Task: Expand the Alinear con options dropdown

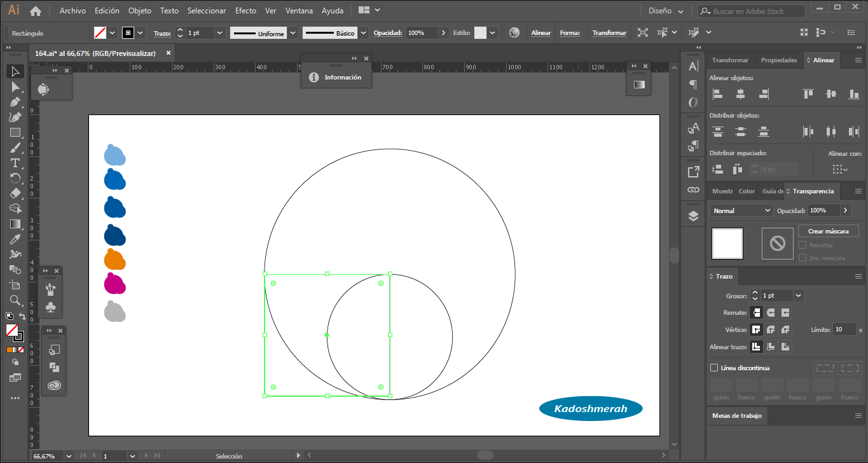Action: (840, 169)
